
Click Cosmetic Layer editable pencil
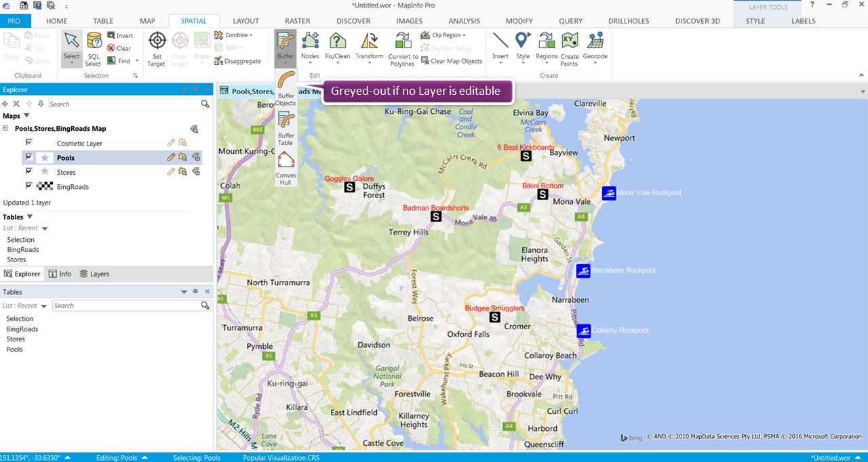(x=172, y=143)
